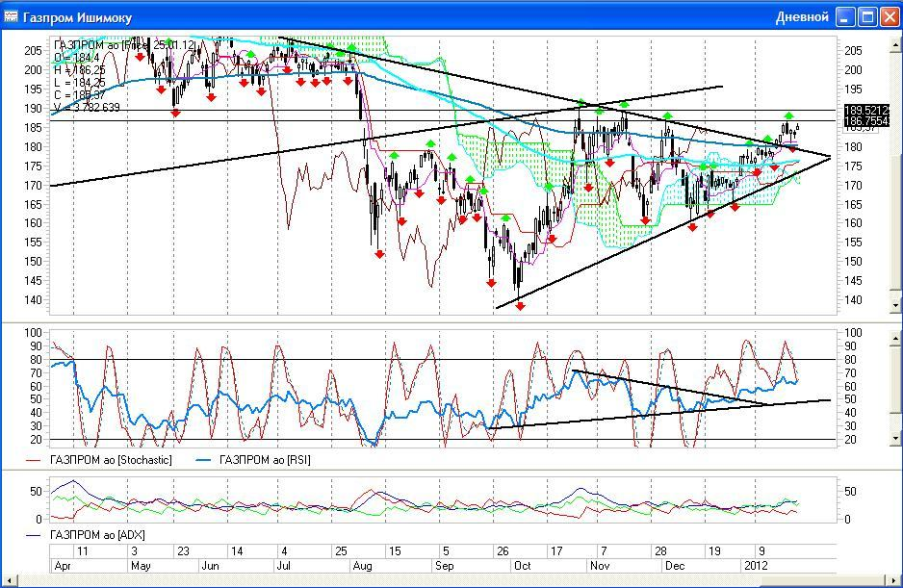Viewport: 903px width, 588px height.
Task: Minimize the Газпром Ишимоку chart window
Action: pyautogui.click(x=845, y=16)
